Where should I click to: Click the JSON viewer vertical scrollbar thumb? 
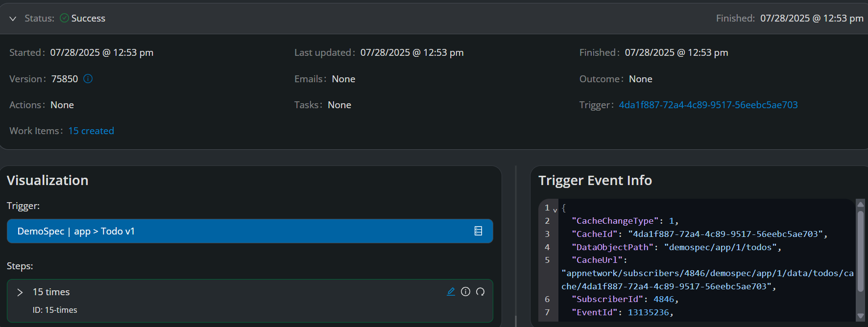(860, 252)
